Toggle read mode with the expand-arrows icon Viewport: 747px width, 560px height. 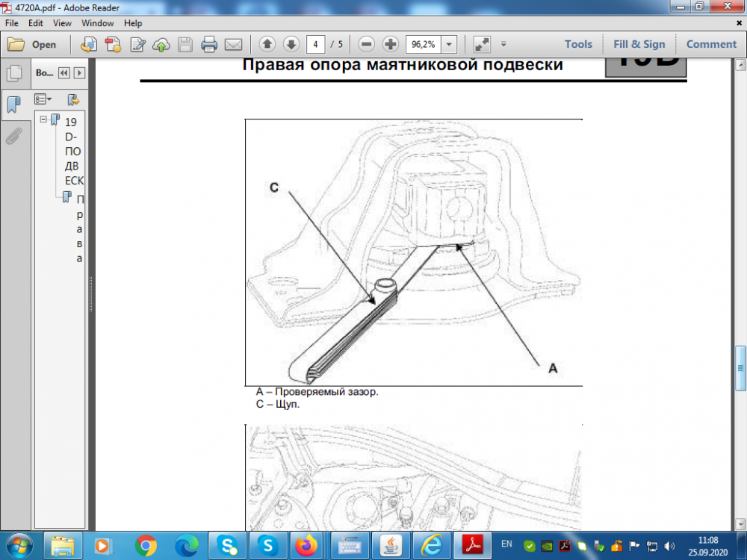click(482, 44)
